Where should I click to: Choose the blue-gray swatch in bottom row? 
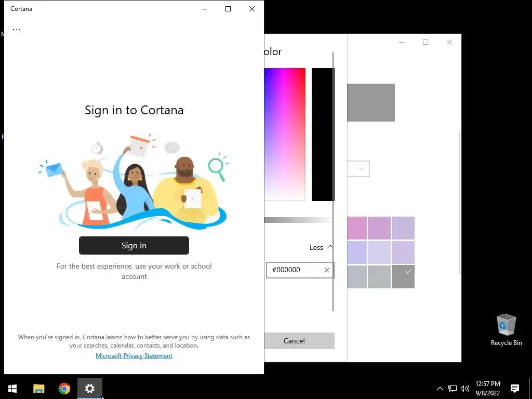click(357, 276)
